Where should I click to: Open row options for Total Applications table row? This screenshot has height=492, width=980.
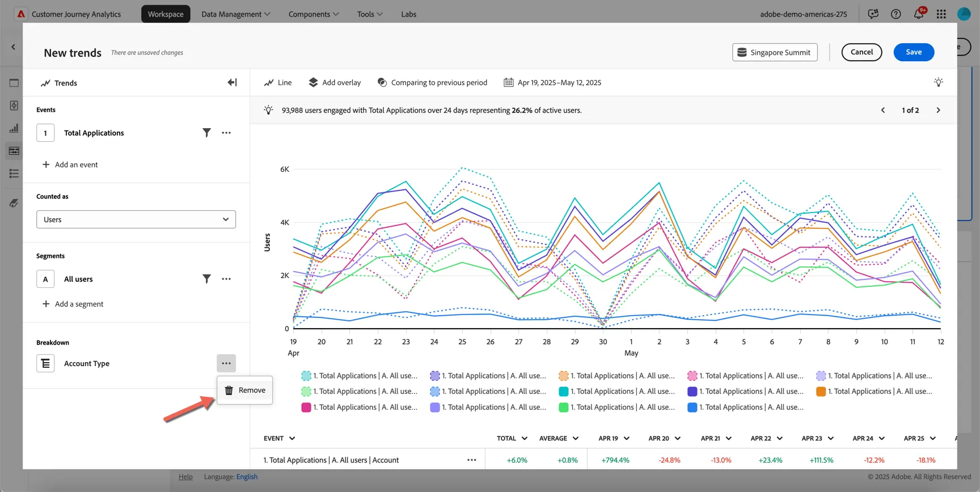[x=472, y=460]
